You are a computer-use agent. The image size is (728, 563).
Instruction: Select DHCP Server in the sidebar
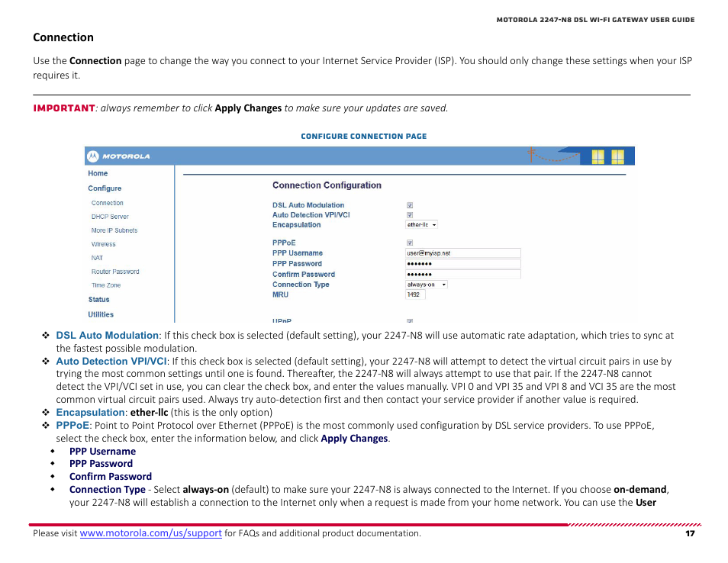(110, 217)
